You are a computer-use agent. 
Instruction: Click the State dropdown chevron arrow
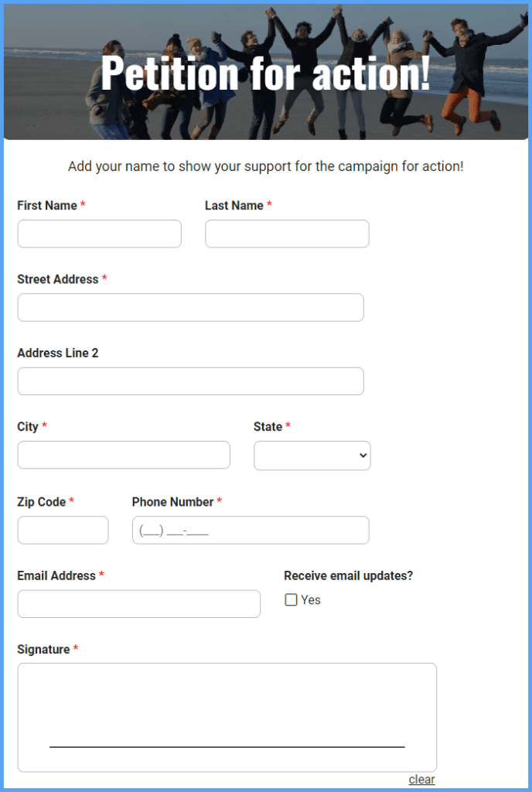pyautogui.click(x=360, y=456)
